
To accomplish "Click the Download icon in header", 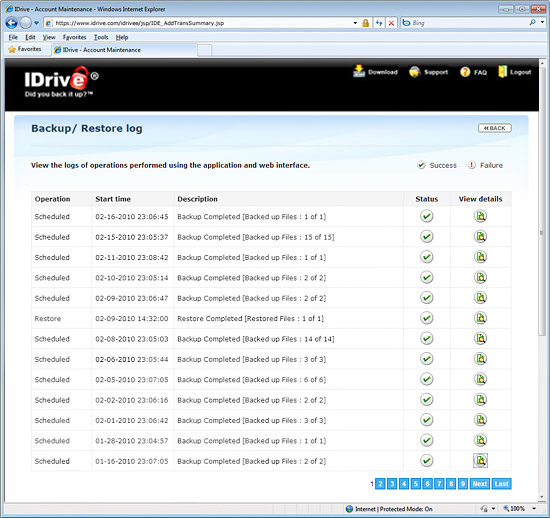I will click(359, 71).
